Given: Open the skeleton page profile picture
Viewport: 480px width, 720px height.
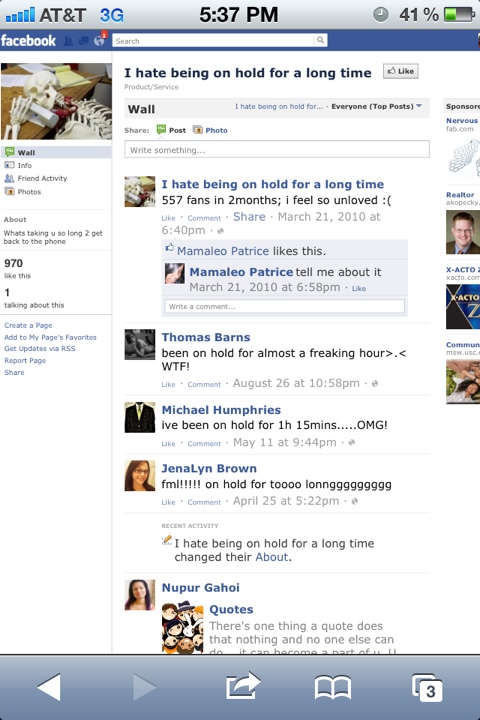Looking at the screenshot, I should [56, 101].
